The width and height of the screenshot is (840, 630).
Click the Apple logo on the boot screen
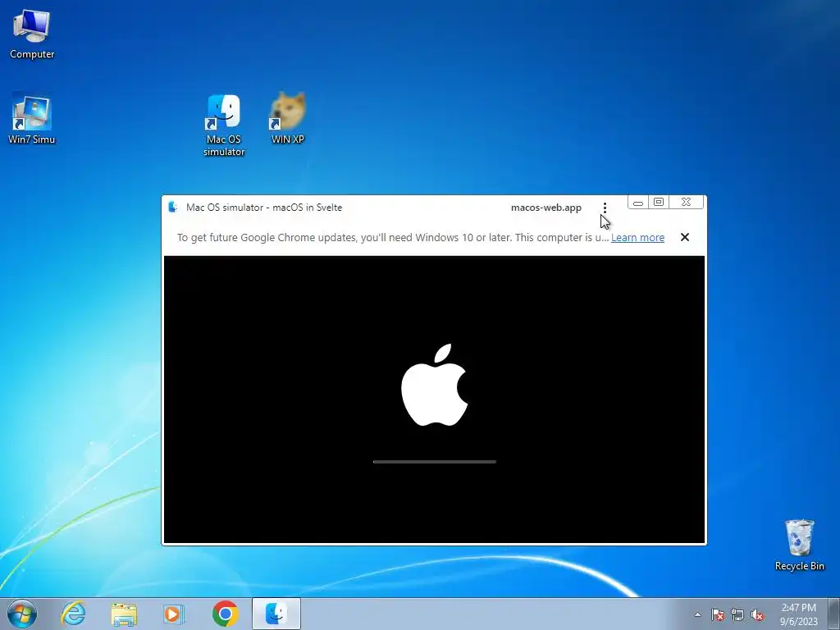(x=435, y=385)
